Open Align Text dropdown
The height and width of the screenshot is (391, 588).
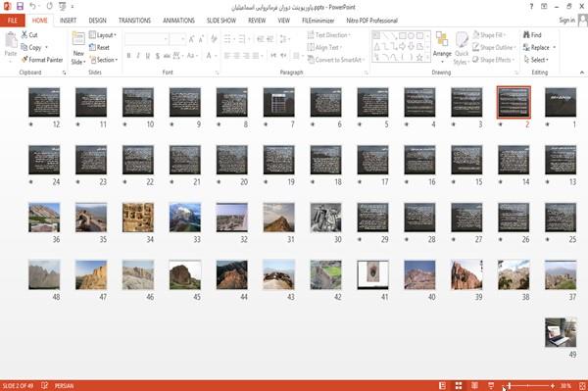point(324,47)
